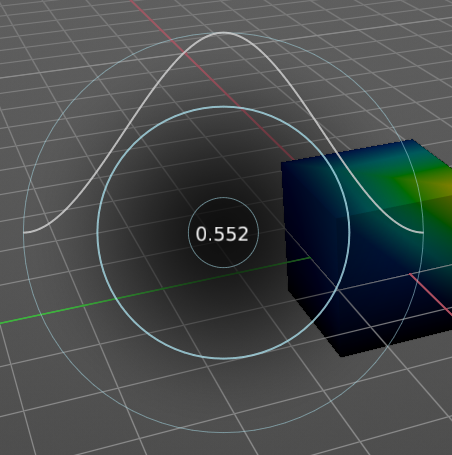Click the 0.552 value in the center circle
452x455 pixels.
222,234
